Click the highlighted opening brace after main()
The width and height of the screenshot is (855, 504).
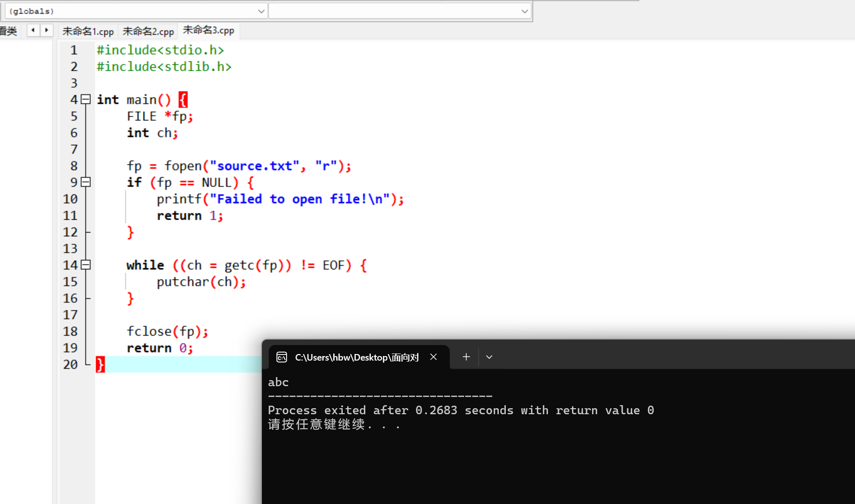click(183, 100)
